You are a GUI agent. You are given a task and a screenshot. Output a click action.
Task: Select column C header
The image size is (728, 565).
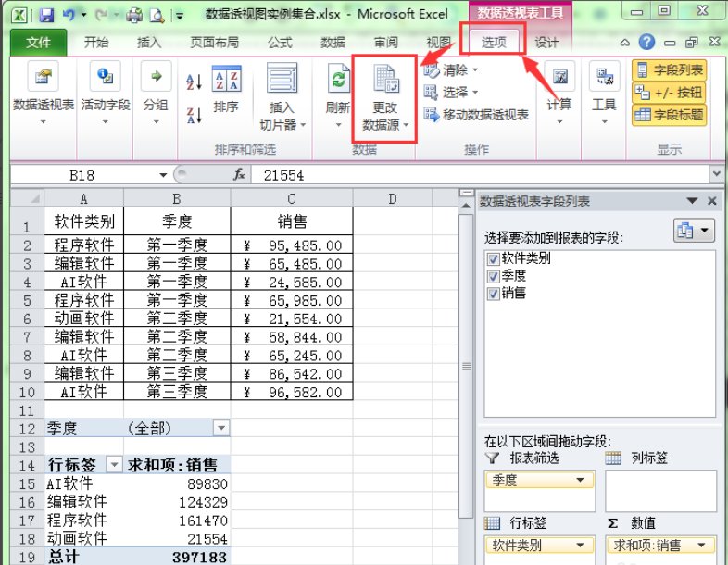(292, 198)
